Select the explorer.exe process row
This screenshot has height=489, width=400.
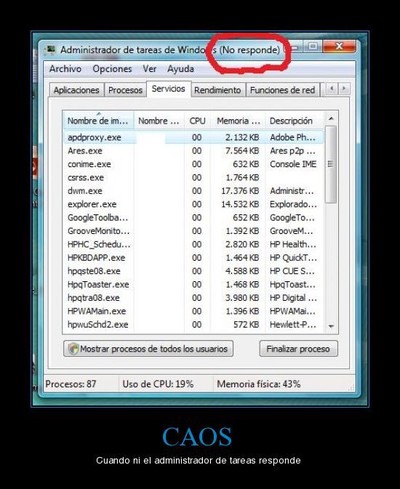193,204
